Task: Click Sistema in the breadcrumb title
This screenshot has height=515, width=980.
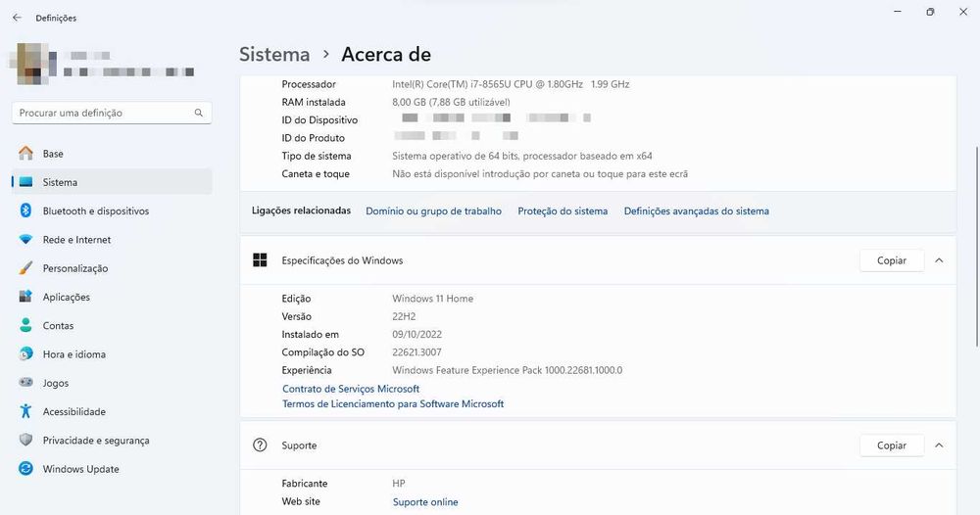Action: [274, 55]
